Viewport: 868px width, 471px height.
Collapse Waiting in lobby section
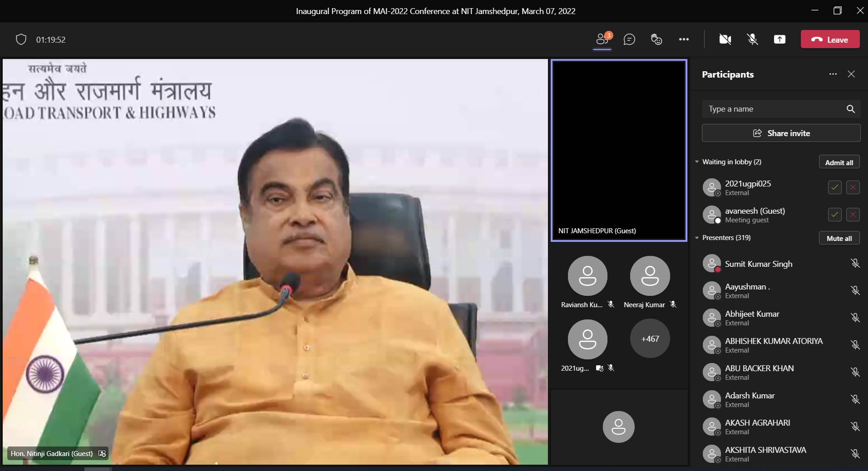coord(697,162)
